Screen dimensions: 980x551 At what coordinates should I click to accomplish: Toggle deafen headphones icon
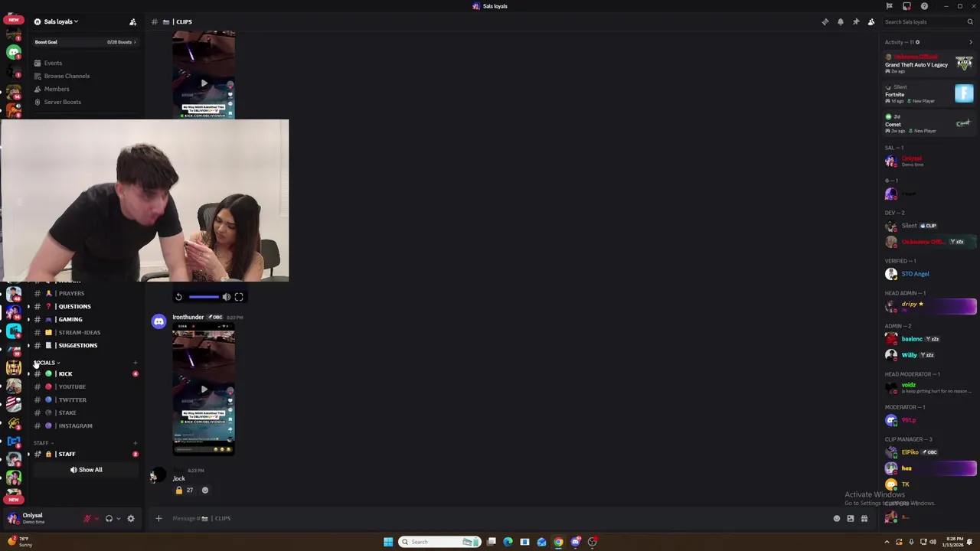click(109, 519)
